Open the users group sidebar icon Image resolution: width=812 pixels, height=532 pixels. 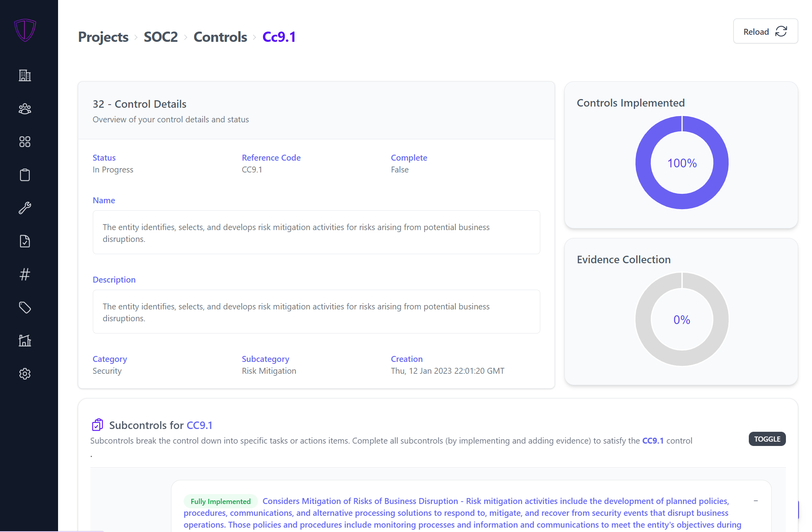pos(25,109)
